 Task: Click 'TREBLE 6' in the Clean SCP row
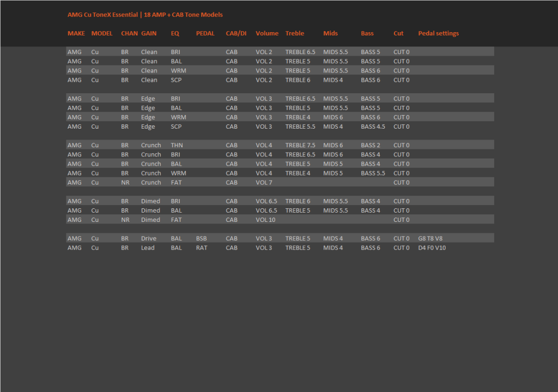click(x=298, y=80)
